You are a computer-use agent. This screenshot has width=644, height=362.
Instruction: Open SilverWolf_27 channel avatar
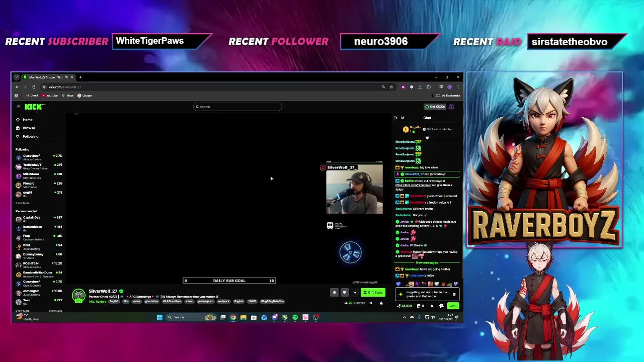coord(78,296)
